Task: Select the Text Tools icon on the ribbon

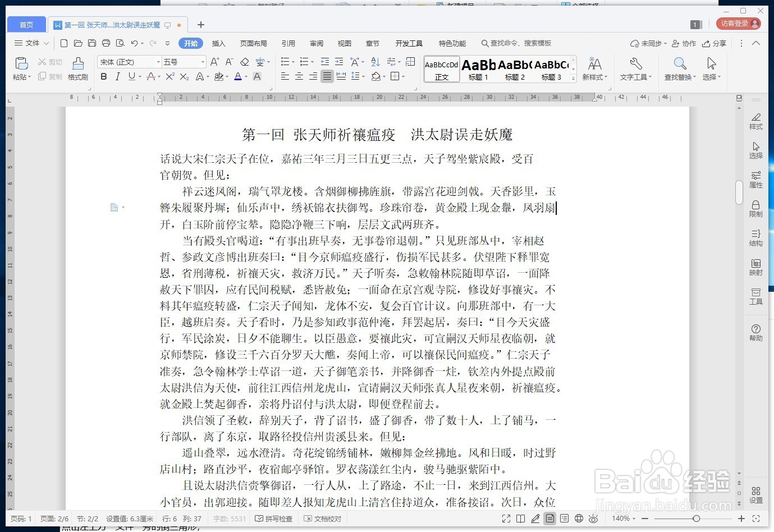Action: click(x=634, y=68)
